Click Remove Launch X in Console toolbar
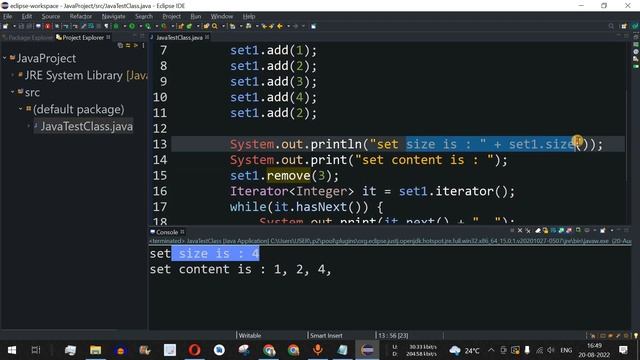 tap(520, 231)
